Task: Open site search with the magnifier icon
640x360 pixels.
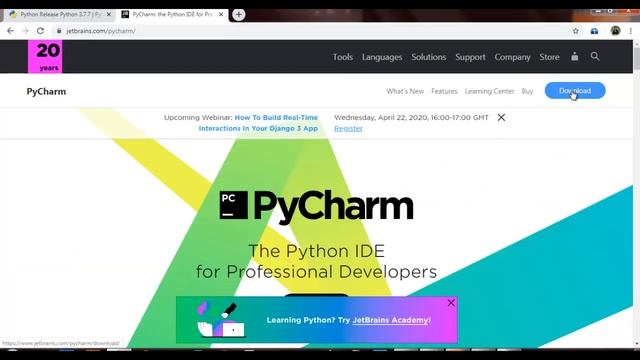Action: [x=595, y=56]
